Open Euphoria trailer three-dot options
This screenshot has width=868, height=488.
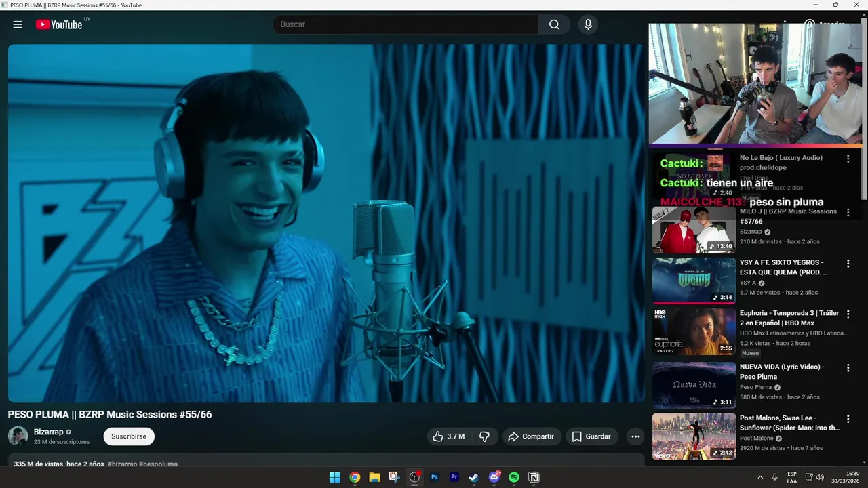pos(848,314)
